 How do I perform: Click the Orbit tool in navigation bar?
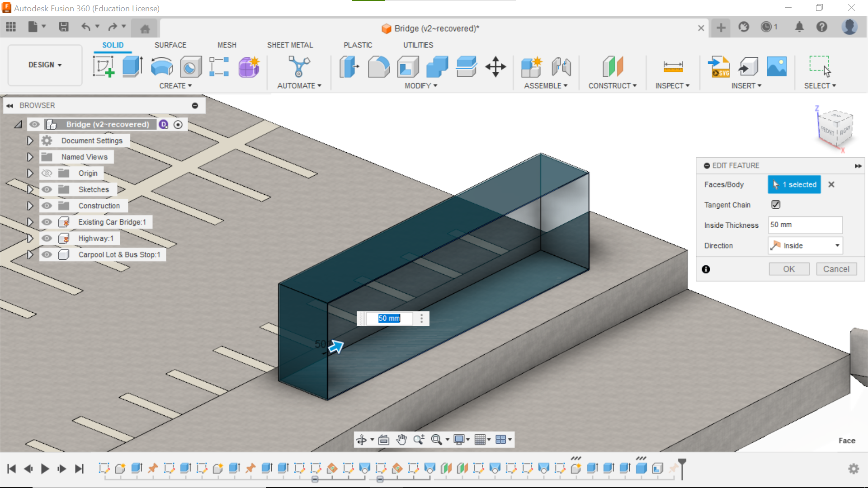(x=361, y=440)
